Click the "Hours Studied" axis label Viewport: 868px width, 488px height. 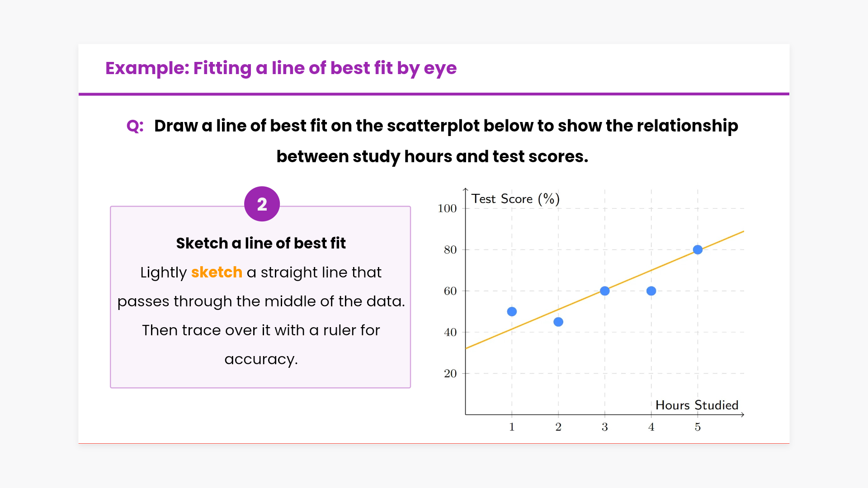point(697,405)
